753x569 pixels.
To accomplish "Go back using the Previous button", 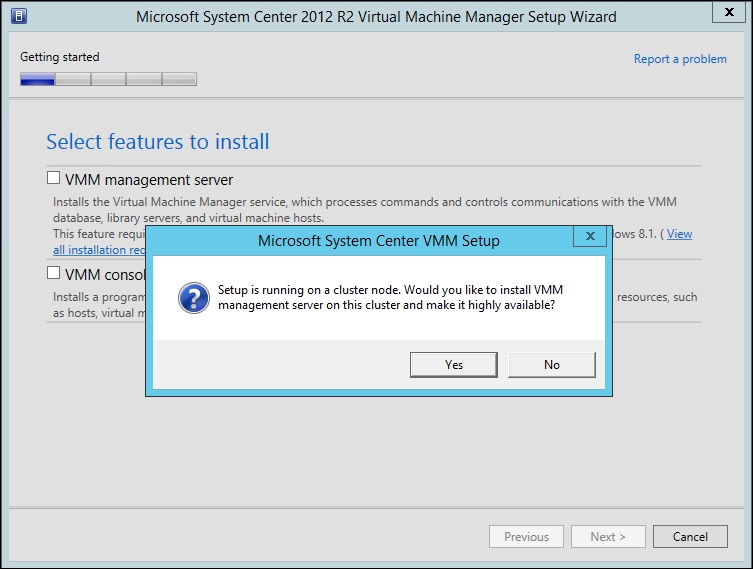I will point(526,537).
